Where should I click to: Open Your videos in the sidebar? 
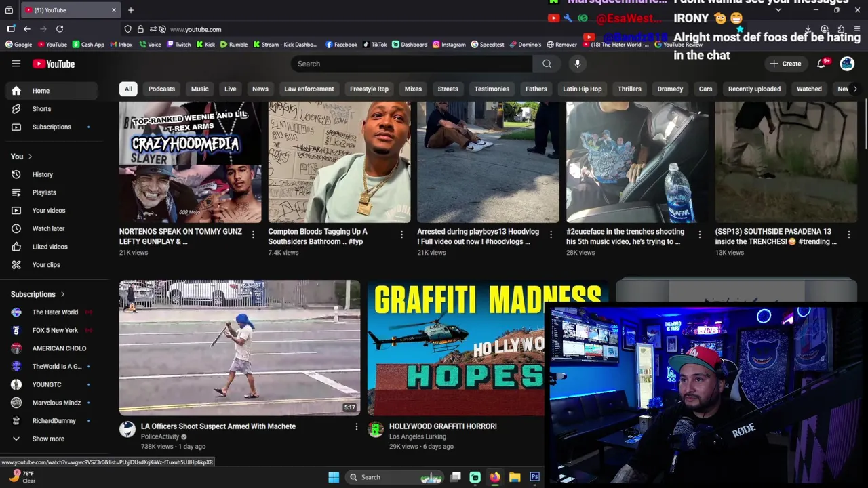[x=53, y=211]
